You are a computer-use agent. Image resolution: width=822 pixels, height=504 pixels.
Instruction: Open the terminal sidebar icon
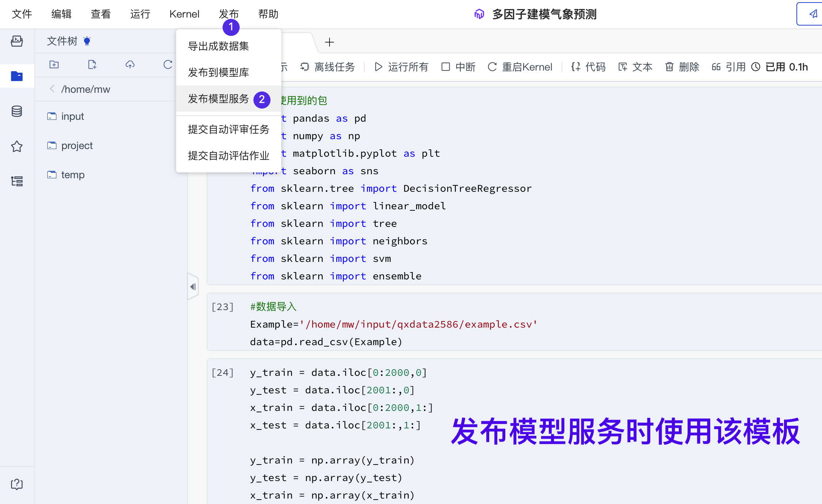coord(16,41)
